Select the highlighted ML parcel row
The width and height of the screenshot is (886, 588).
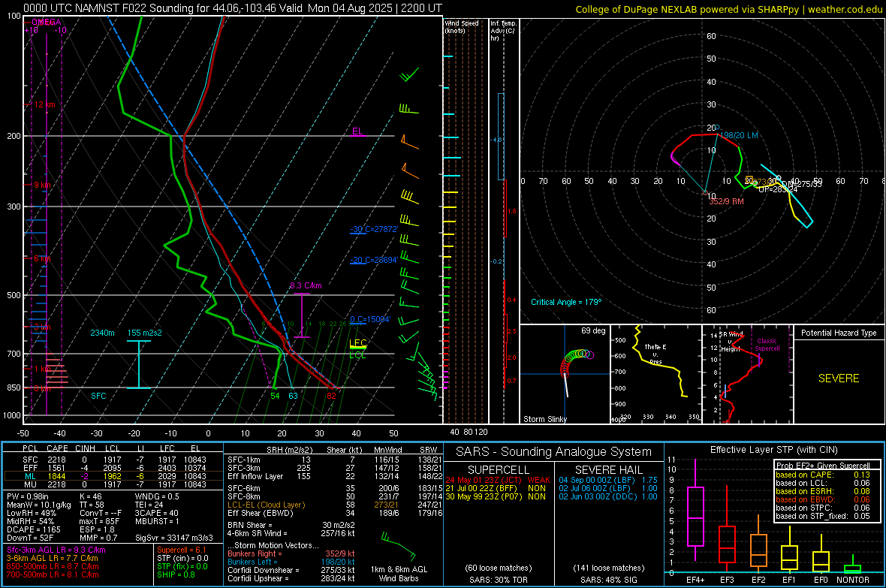(113, 477)
